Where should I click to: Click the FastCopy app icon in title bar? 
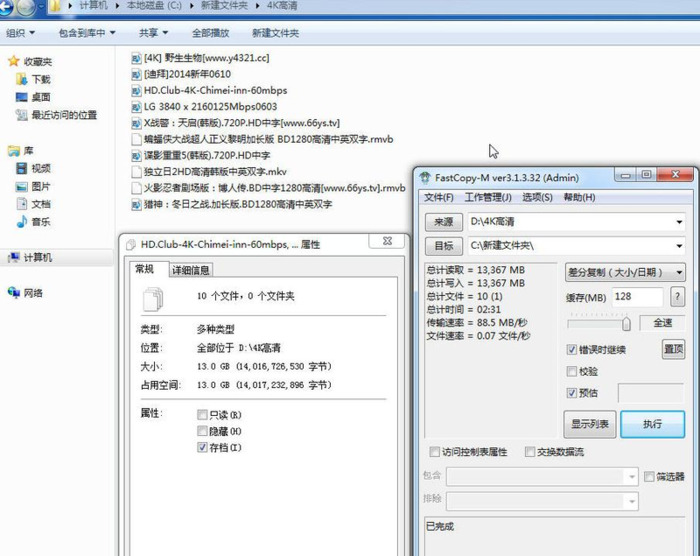425,178
